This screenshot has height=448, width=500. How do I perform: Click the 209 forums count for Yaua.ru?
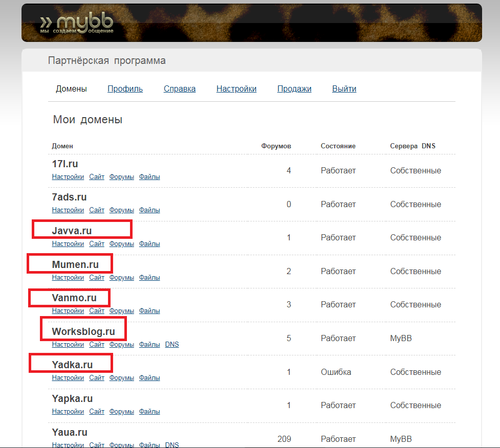coord(284,439)
